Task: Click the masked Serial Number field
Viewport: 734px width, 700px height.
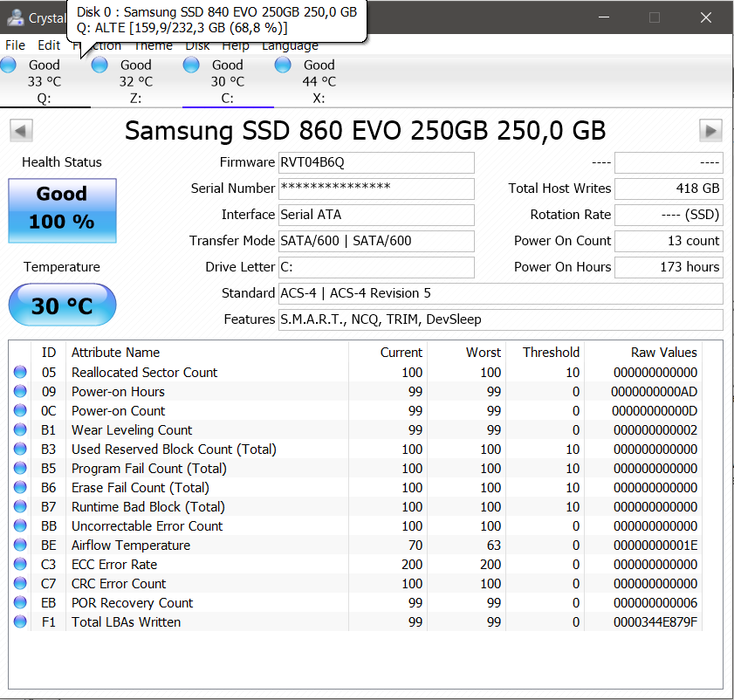Action: pyautogui.click(x=376, y=189)
